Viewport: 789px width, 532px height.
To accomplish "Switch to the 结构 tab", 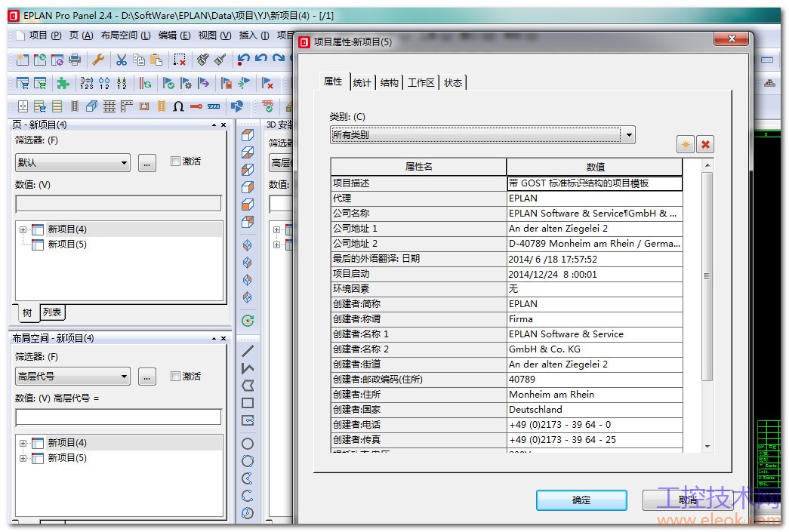I will tap(389, 82).
